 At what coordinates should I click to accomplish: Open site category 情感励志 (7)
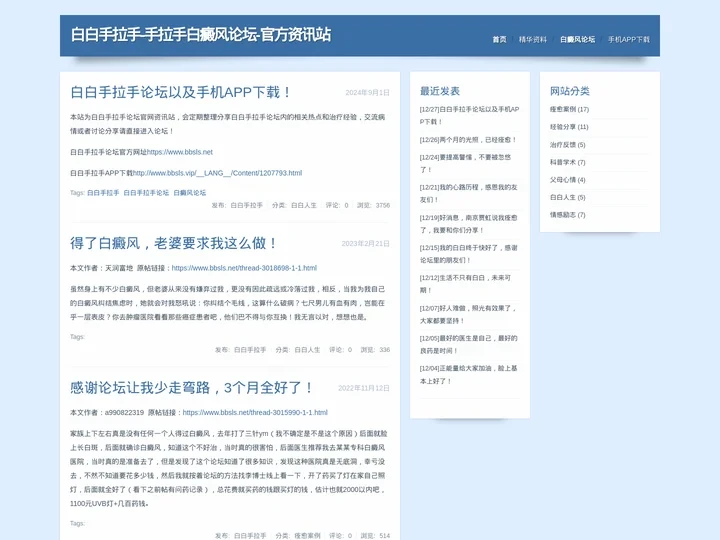568,214
